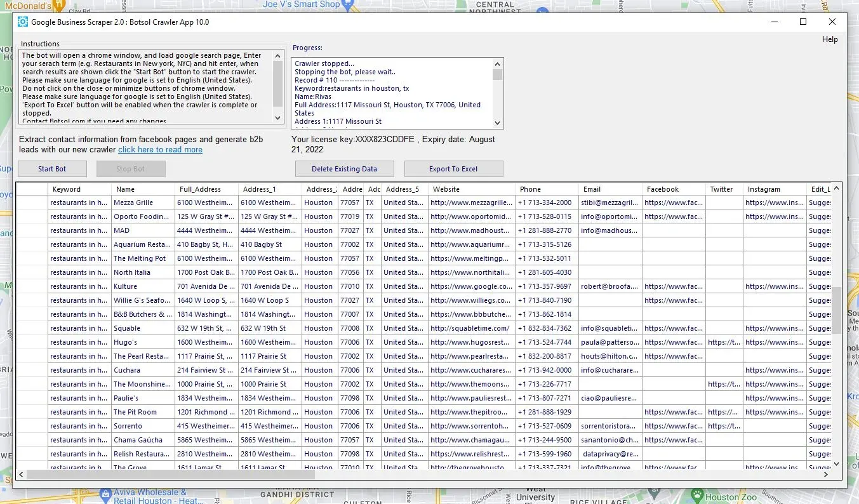Select the Willie G's Seafo... name cell
This screenshot has width=859, height=504.
pyautogui.click(x=143, y=300)
